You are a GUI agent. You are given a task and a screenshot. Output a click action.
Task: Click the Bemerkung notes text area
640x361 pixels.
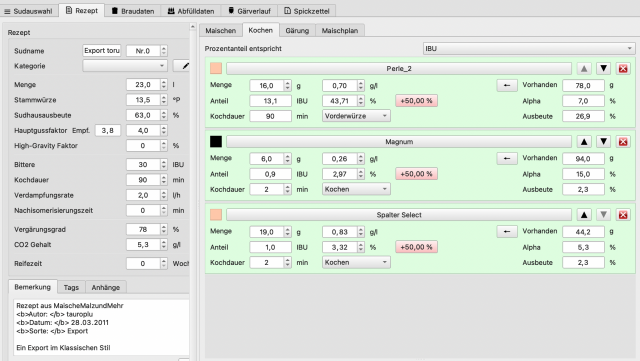[x=102, y=328]
